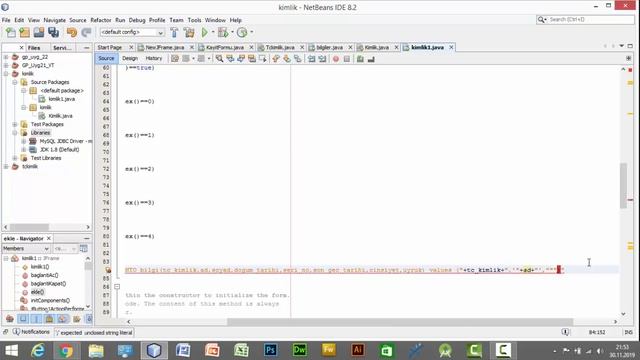
Task: Click the Find Next Occurrence editor icon
Action: click(241, 59)
